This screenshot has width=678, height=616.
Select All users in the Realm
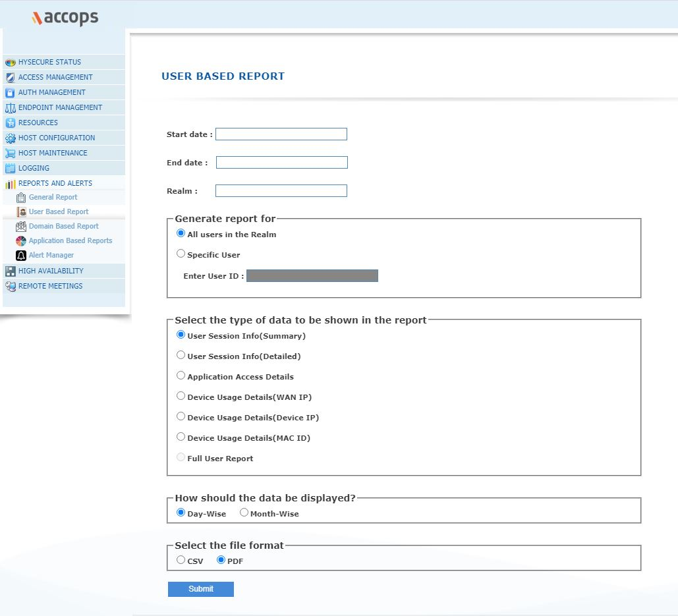pyautogui.click(x=181, y=233)
